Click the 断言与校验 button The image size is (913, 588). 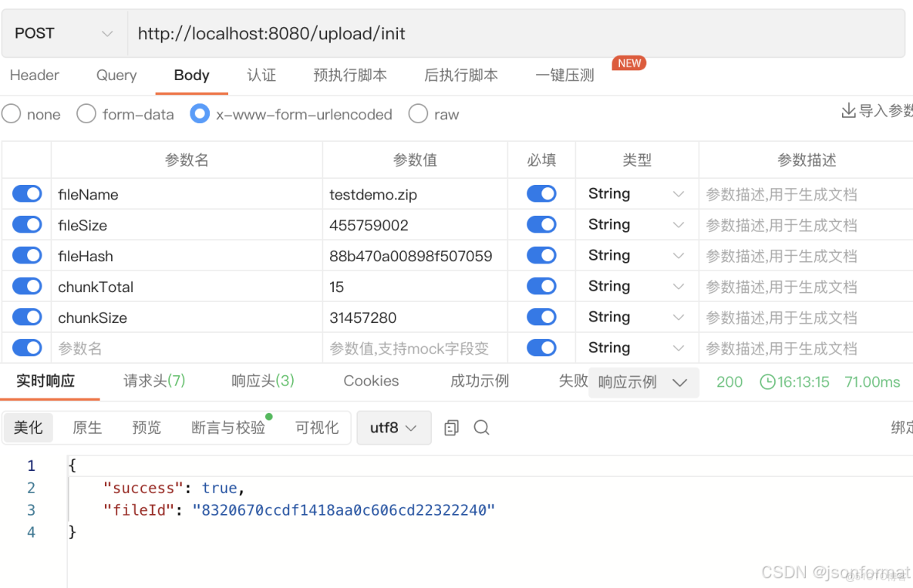click(227, 427)
